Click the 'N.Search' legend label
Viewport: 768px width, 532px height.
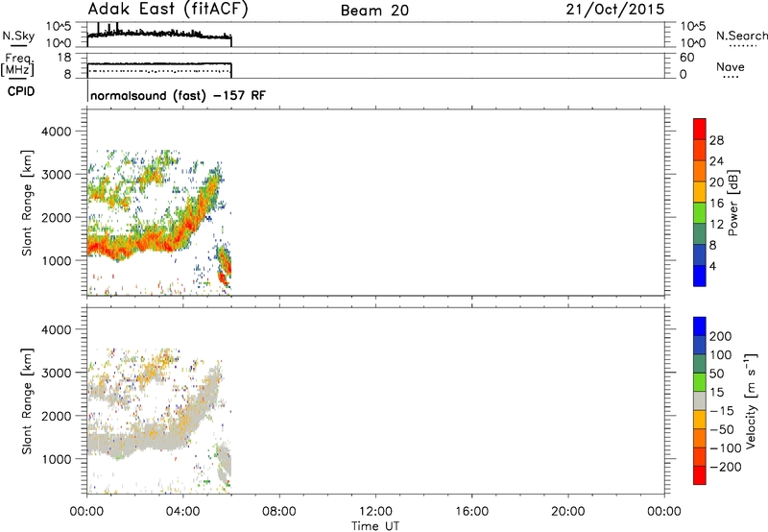741,36
